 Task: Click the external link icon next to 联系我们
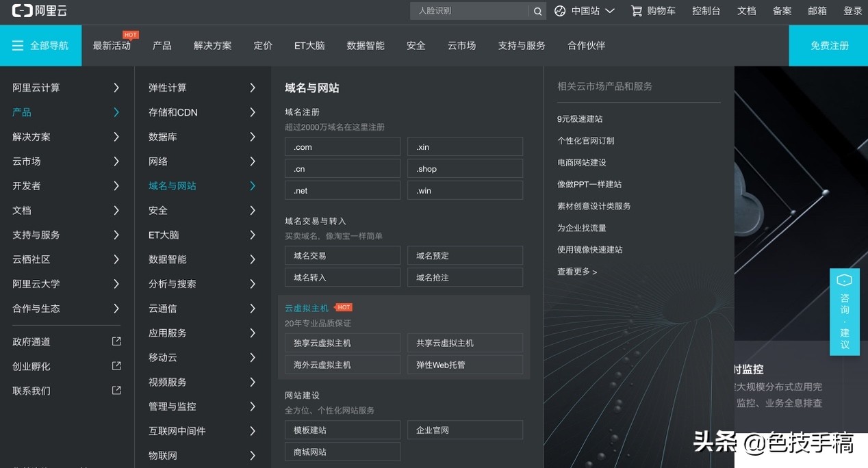point(116,390)
